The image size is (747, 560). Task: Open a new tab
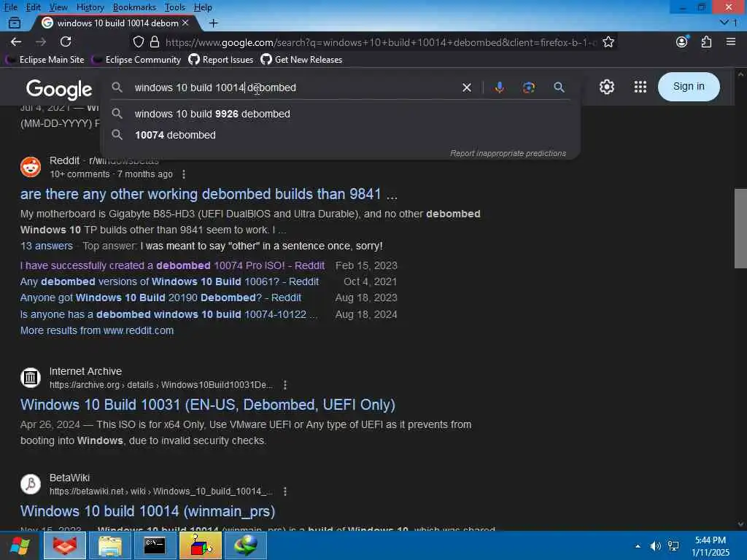[x=214, y=23]
